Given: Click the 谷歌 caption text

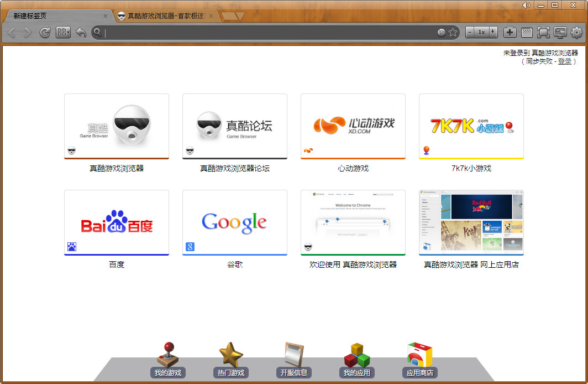Looking at the screenshot, I should point(235,264).
